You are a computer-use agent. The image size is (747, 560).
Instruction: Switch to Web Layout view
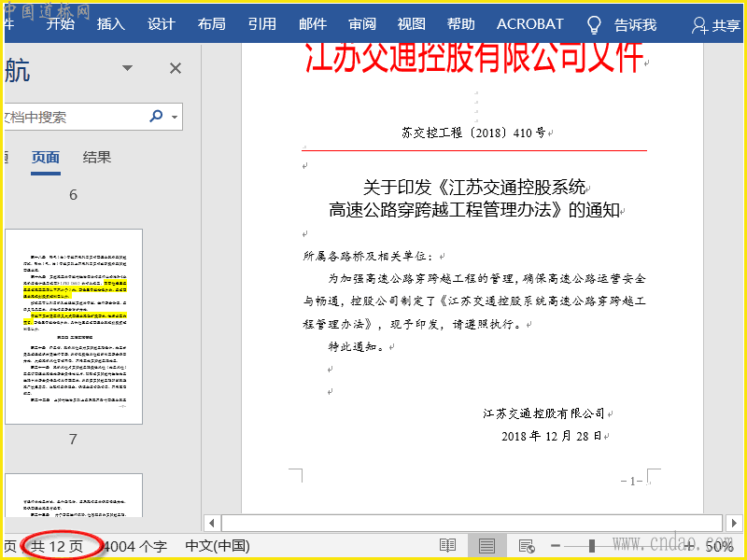pyautogui.click(x=527, y=546)
